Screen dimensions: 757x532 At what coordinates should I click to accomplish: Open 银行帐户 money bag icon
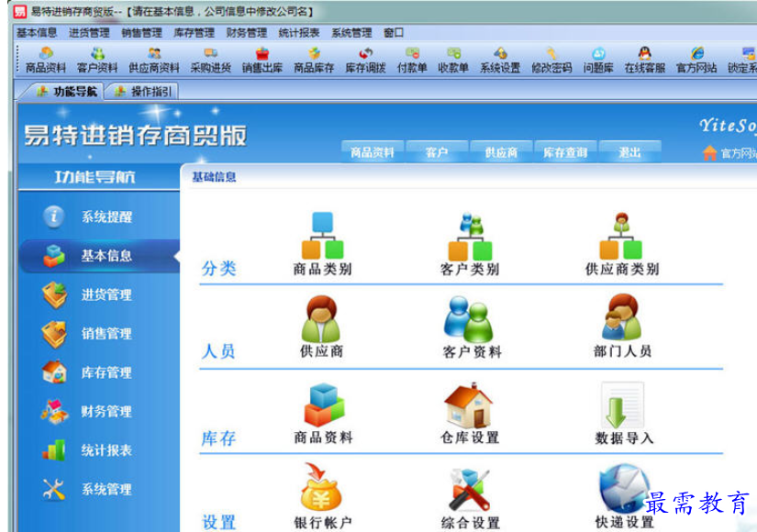coord(322,496)
